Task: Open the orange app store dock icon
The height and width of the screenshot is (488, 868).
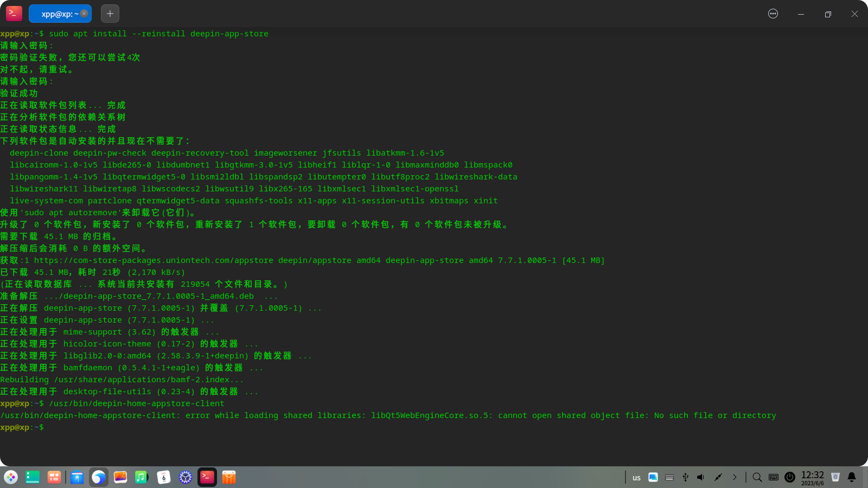Action: (229, 477)
